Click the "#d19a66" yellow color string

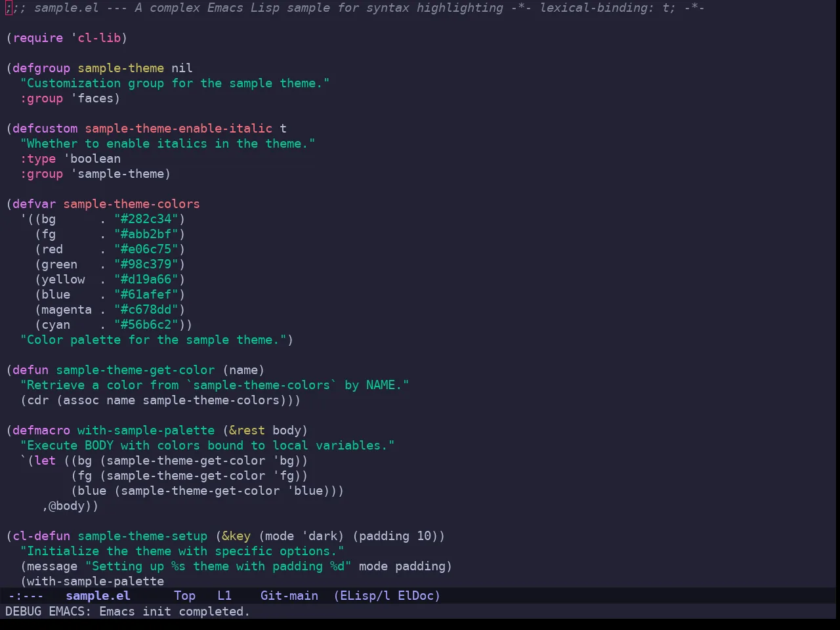tap(146, 280)
